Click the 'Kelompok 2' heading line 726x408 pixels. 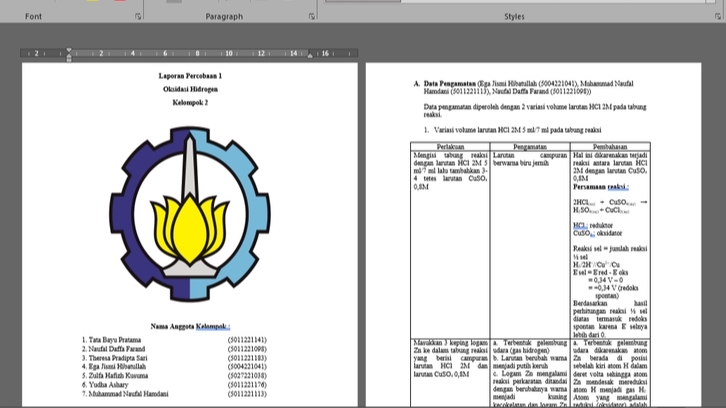[190, 103]
